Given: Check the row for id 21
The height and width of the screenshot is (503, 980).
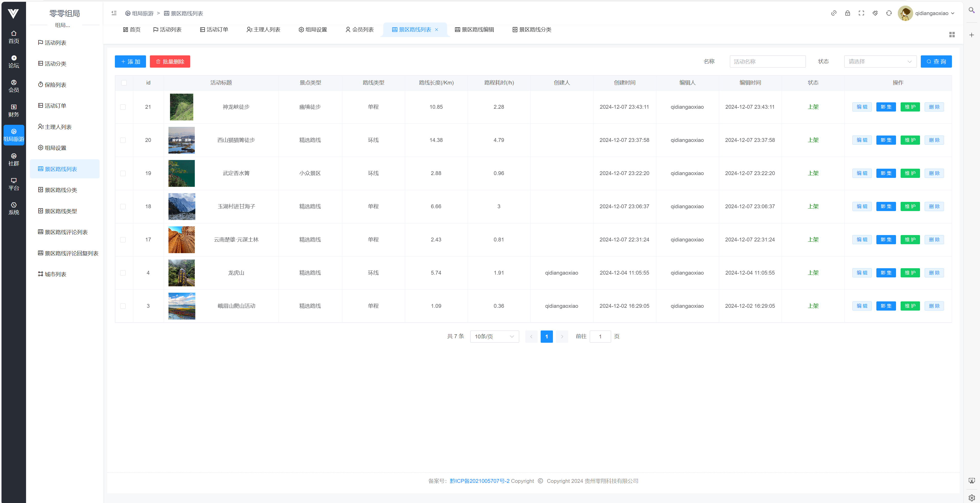Looking at the screenshot, I should [123, 107].
